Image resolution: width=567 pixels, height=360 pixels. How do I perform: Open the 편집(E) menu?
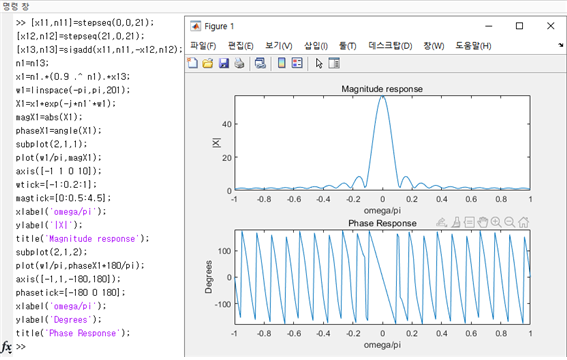240,46
